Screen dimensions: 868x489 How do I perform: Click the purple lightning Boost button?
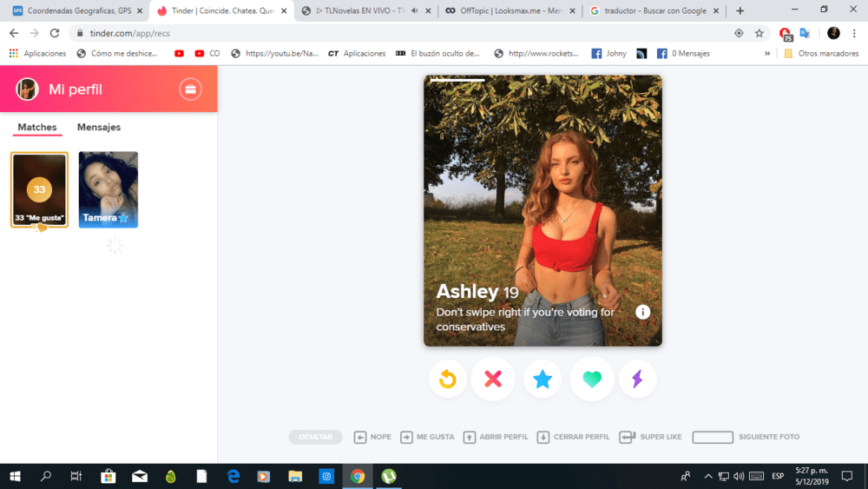(637, 379)
